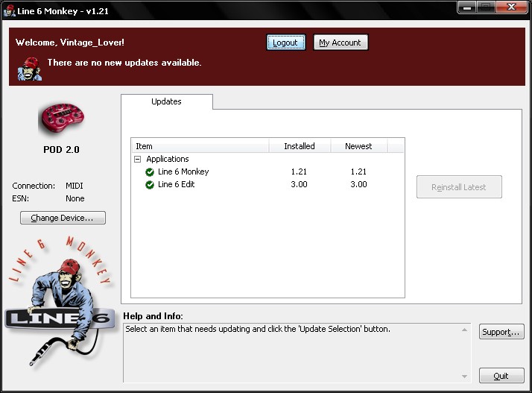Image resolution: width=532 pixels, height=393 pixels.
Task: Collapse the Applications tree group
Action: coord(137,159)
